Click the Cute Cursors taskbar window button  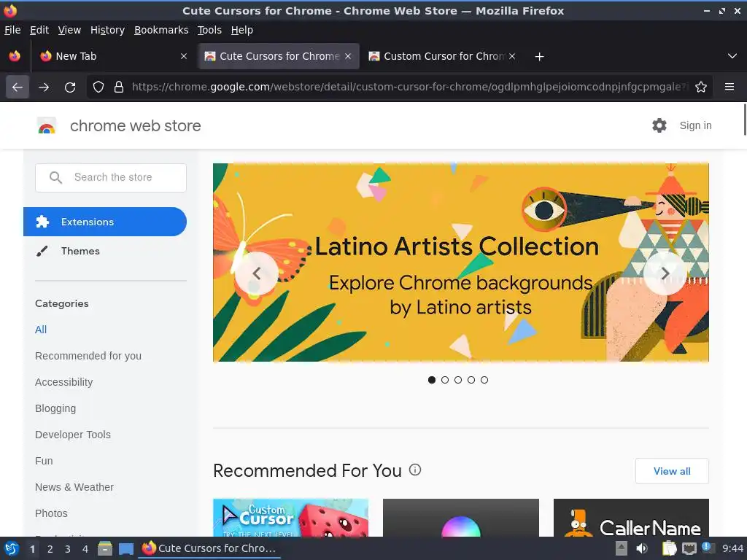pos(209,548)
